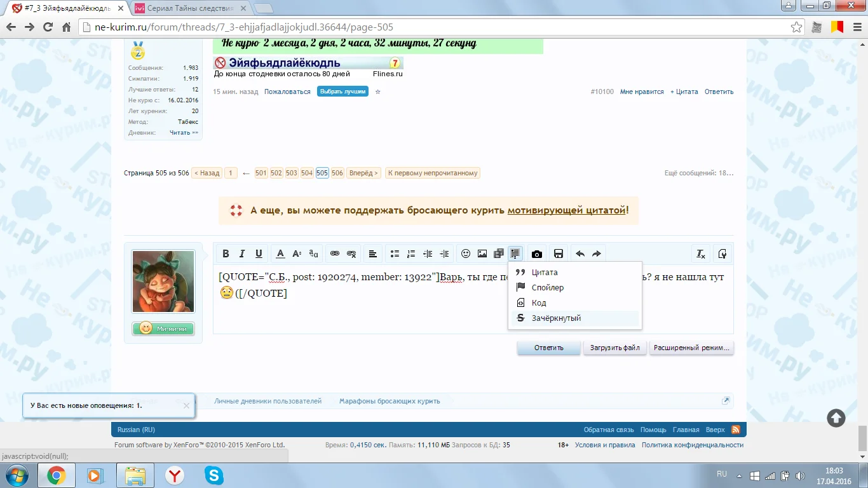Click the outdent icon in the editor
This screenshot has width=868, height=488.
428,254
